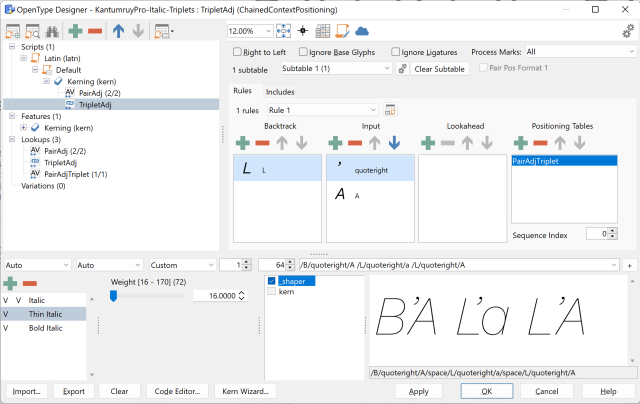
Task: Toggle the Ignore Ligatures checkbox
Action: (396, 52)
